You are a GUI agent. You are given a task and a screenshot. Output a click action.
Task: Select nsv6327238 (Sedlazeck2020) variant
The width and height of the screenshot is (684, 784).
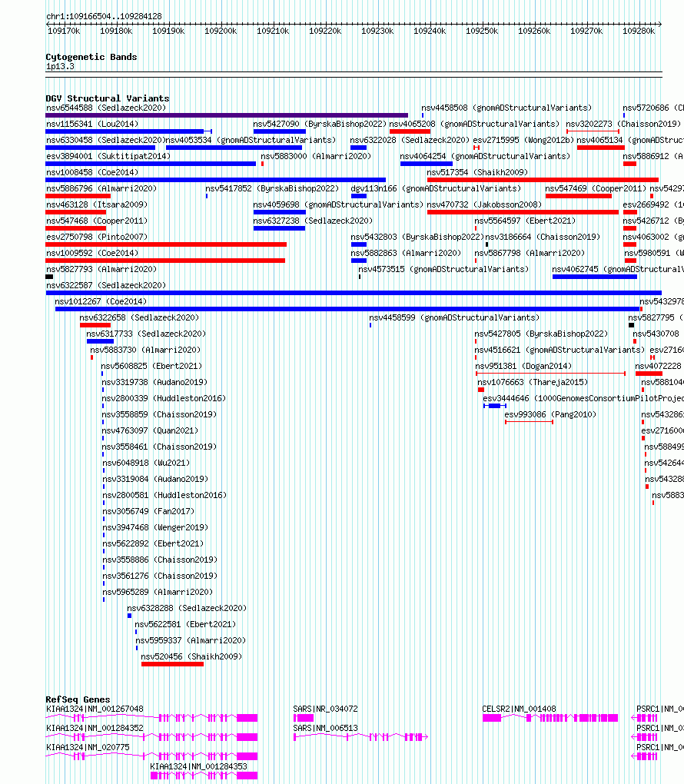[313, 221]
